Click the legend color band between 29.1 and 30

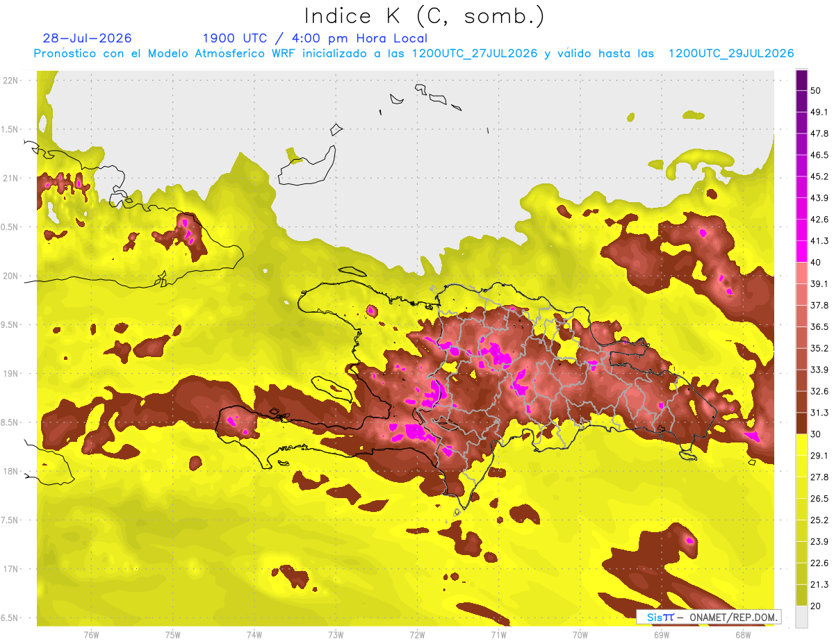point(802,445)
